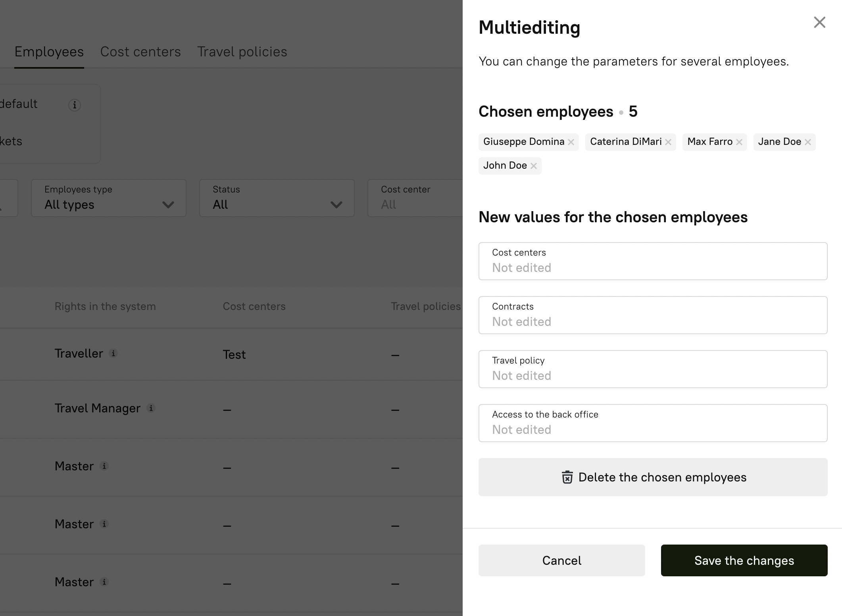Viewport: 842px width, 616px height.
Task: Click the info icon next to default
Action: pos(75,105)
